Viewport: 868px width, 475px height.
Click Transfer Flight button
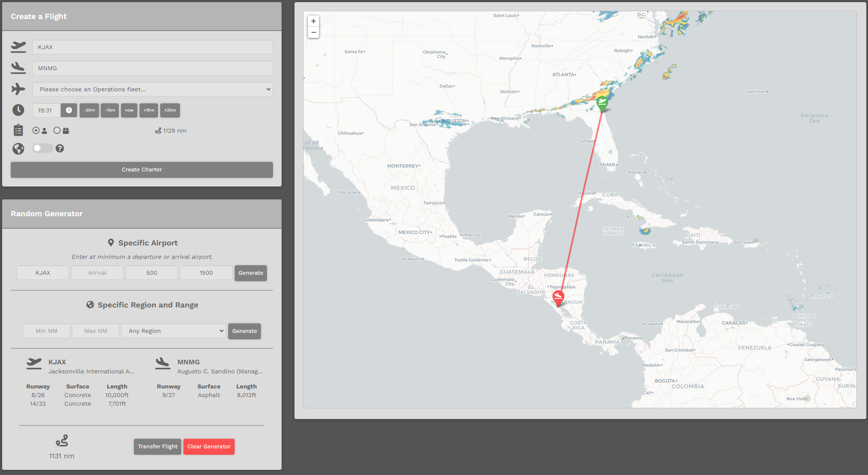click(158, 447)
